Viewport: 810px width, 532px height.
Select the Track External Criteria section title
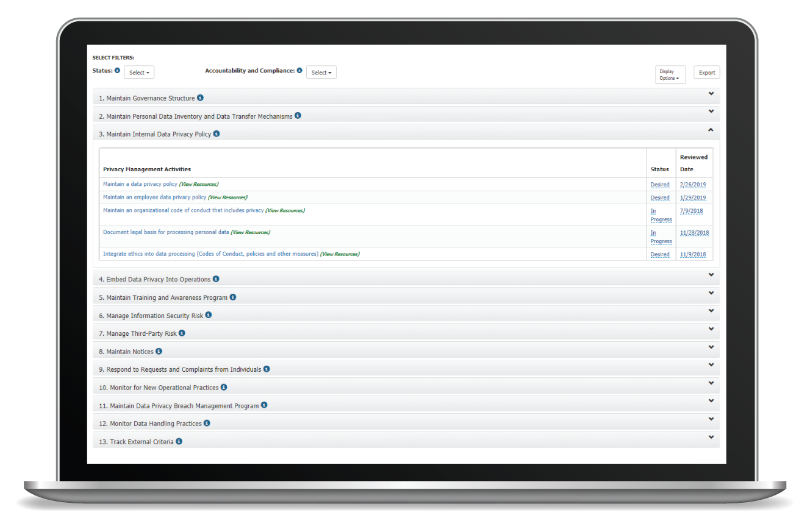coord(137,442)
